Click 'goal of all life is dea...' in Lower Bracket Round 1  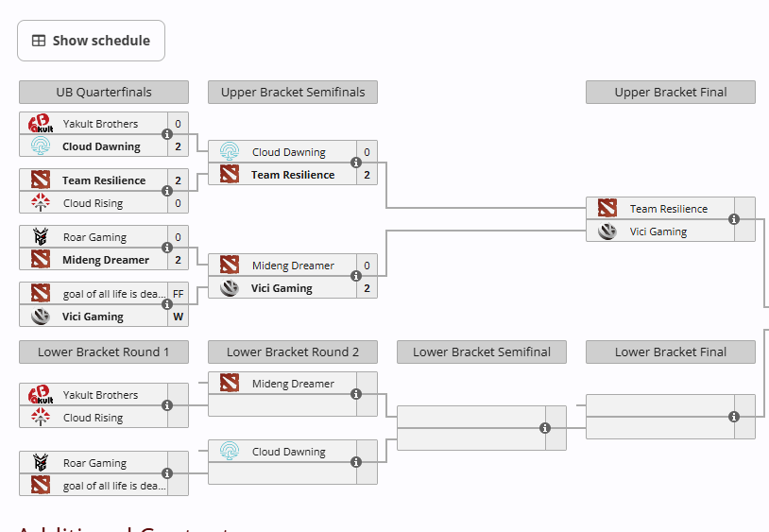114,486
